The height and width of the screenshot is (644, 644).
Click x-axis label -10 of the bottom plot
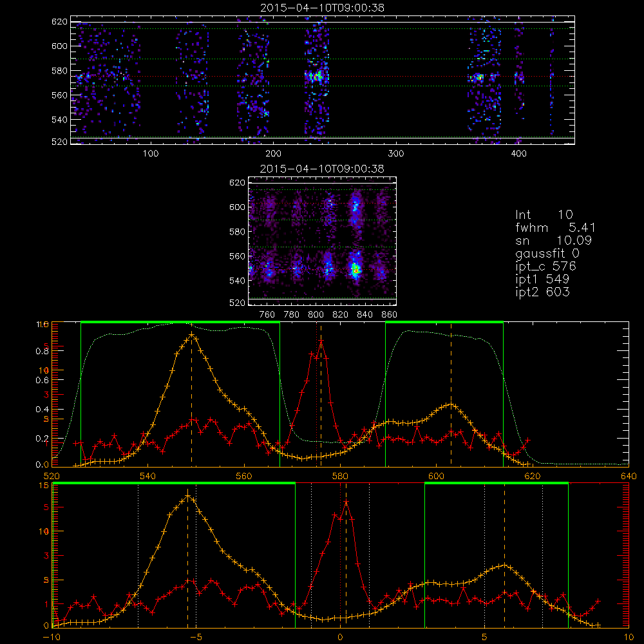click(52, 638)
